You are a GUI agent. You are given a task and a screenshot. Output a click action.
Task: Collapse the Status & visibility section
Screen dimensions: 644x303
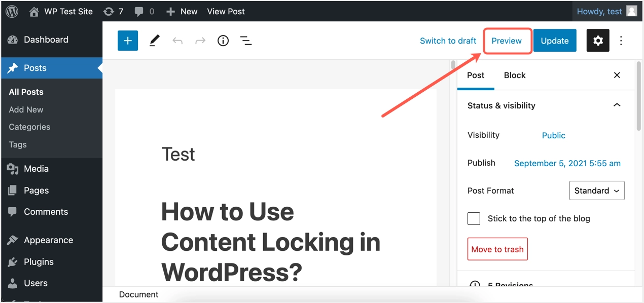(546, 105)
